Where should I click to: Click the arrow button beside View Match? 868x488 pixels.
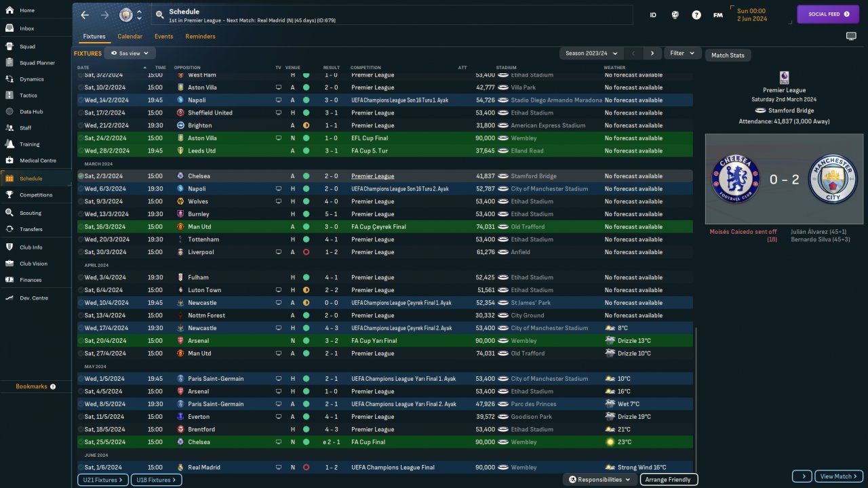[x=802, y=476]
